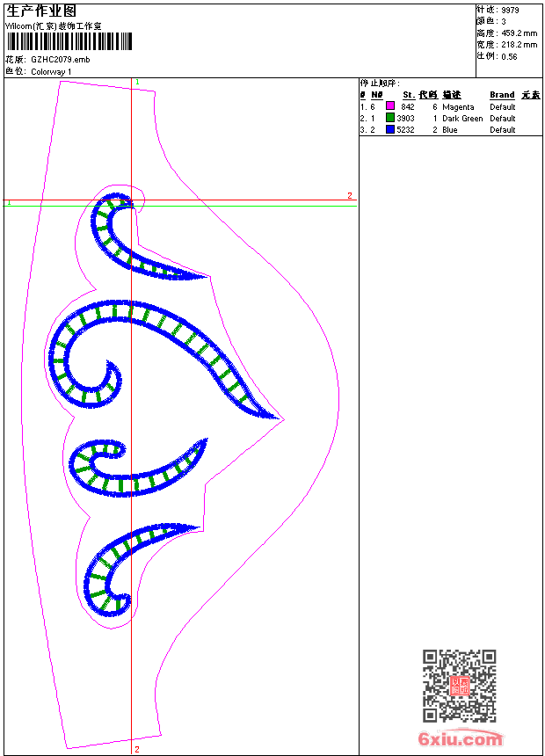Select the Magenta row in stop sequence

pyautogui.click(x=458, y=106)
